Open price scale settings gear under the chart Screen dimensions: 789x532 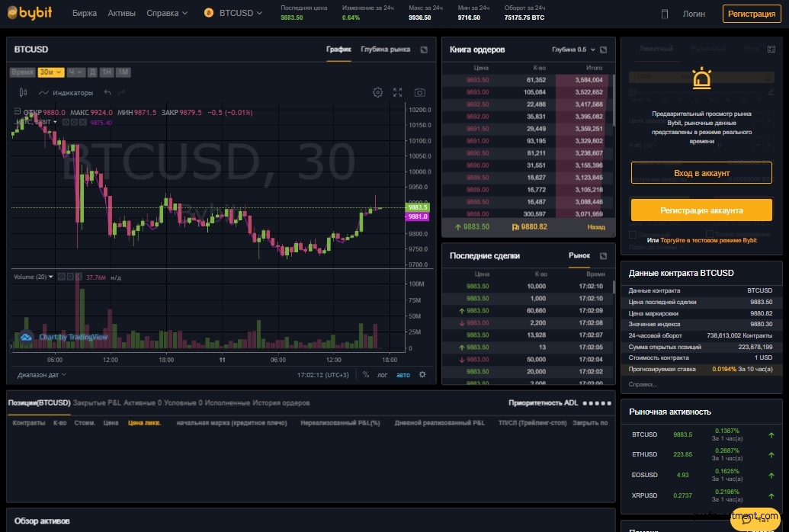[x=422, y=374]
